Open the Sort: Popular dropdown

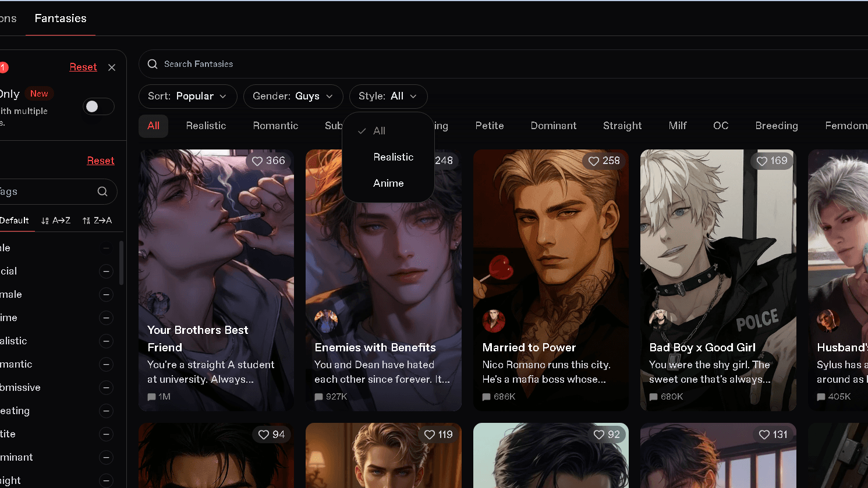(x=187, y=97)
